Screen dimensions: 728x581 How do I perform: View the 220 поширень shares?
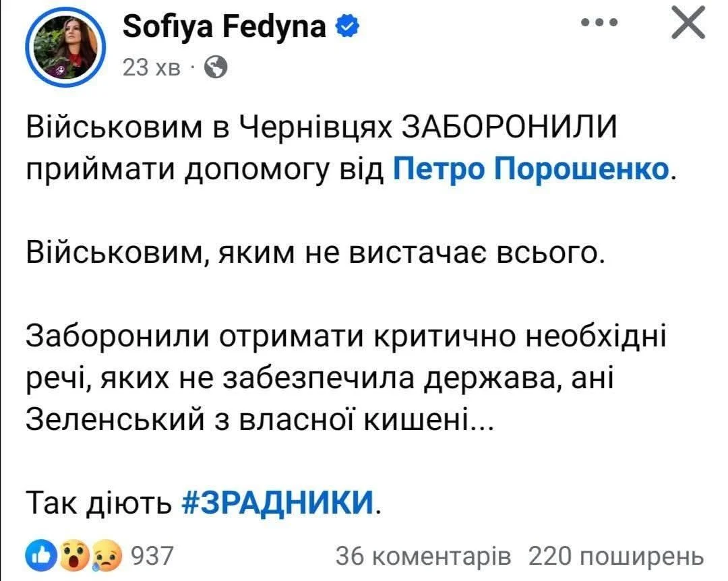[x=616, y=556]
